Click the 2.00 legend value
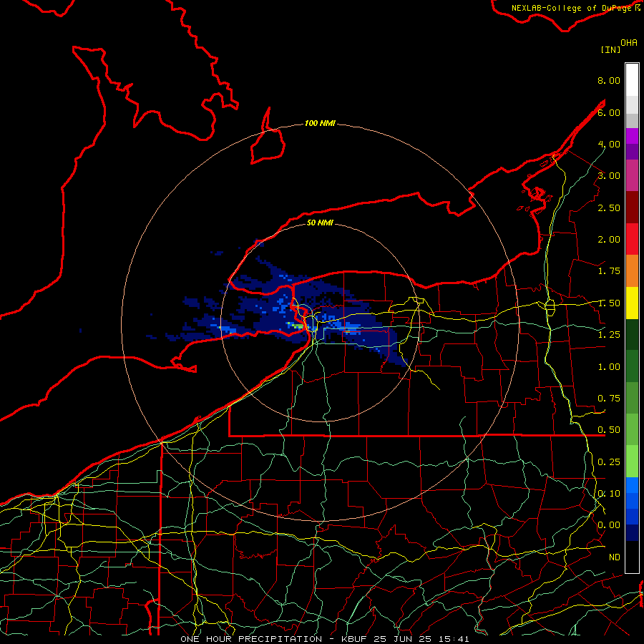 [608, 240]
